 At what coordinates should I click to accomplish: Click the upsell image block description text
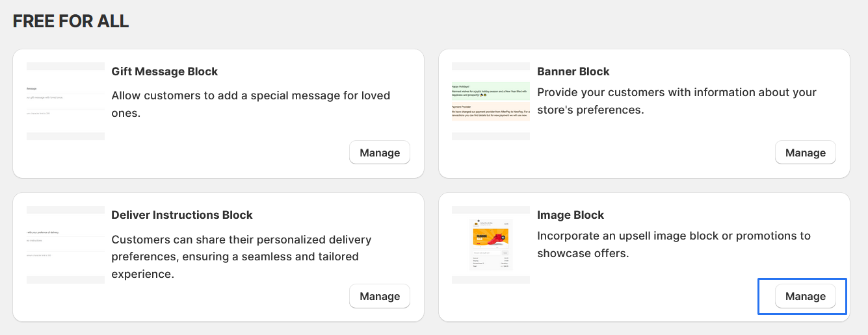tap(674, 244)
